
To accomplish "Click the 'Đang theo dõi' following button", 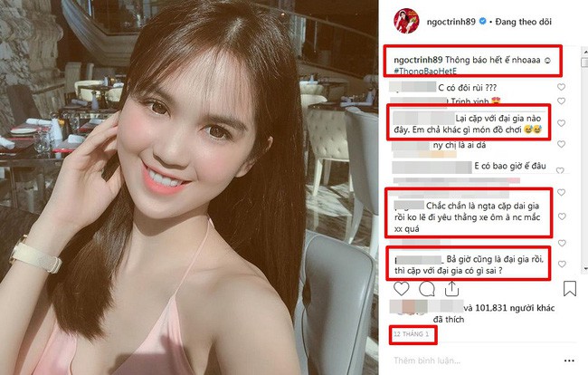I will pyautogui.click(x=523, y=22).
